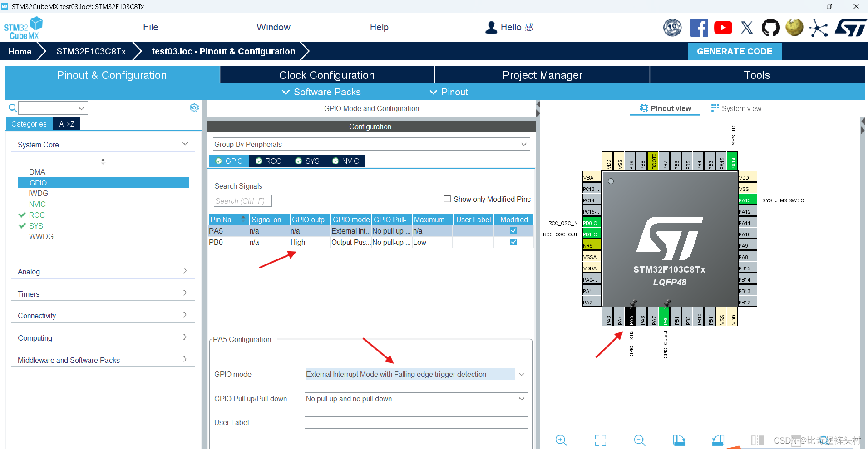
Task: Expand Middleware and Software Packs category
Action: coord(103,360)
